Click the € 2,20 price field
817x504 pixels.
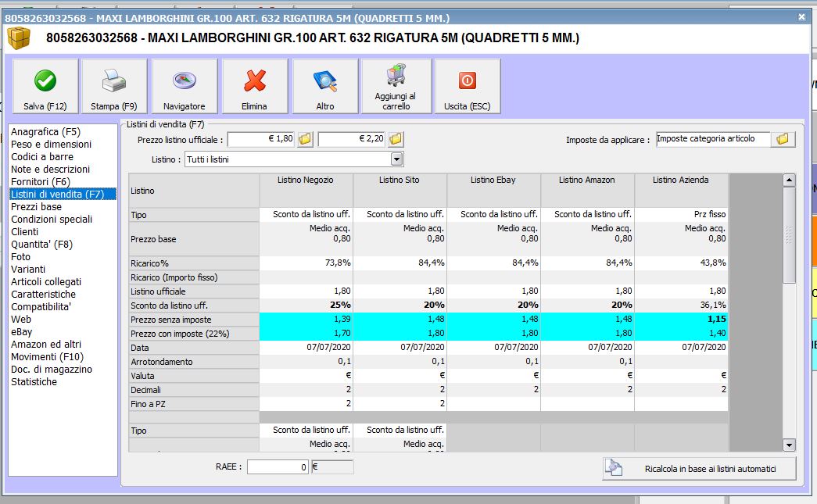[x=353, y=139]
